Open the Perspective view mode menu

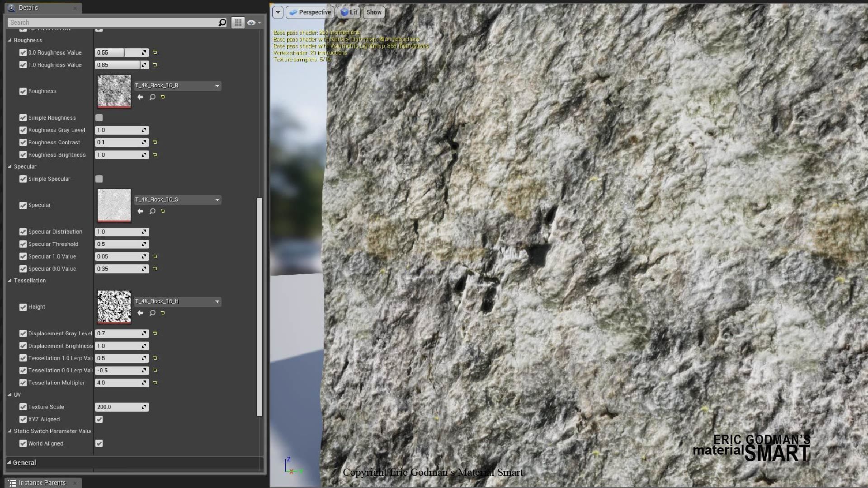tap(310, 12)
